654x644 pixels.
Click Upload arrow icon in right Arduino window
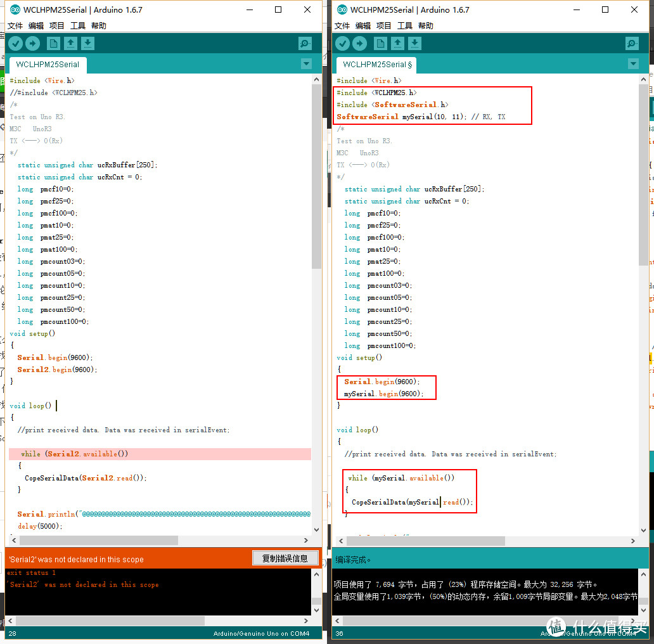click(359, 43)
